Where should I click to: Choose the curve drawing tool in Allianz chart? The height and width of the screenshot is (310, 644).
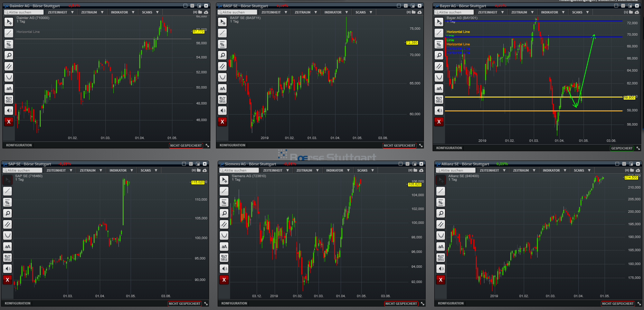(x=441, y=235)
